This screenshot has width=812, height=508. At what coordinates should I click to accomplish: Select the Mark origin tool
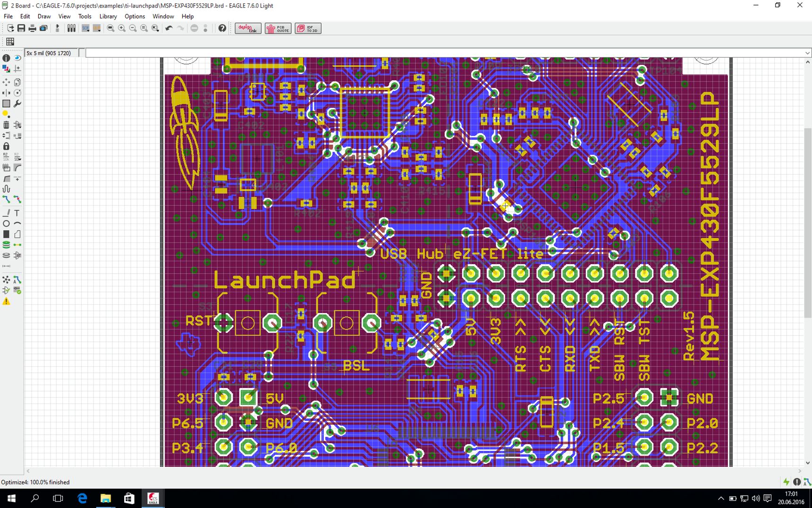[17, 69]
